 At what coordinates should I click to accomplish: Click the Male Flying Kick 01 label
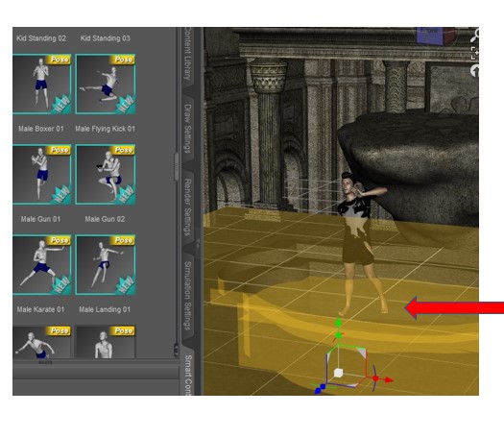tap(105, 129)
